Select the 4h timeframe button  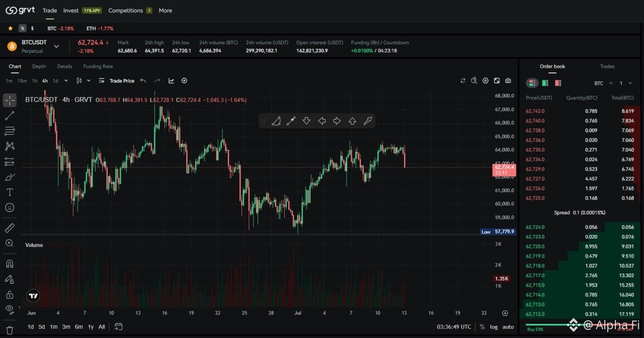(x=45, y=80)
